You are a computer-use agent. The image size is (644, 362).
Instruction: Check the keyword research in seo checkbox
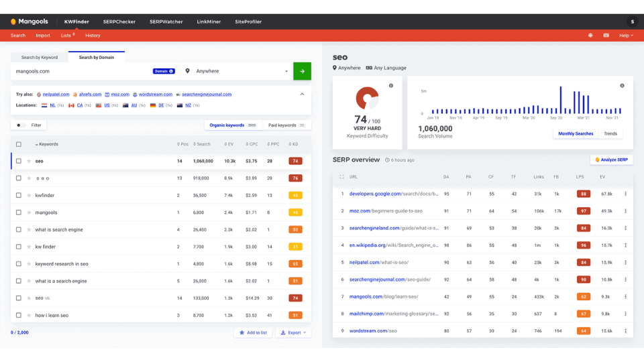click(x=19, y=264)
